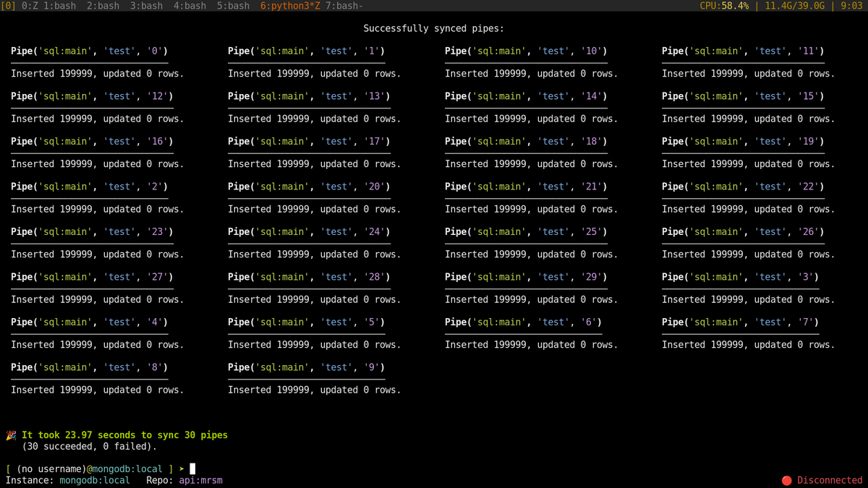Screen dimensions: 868x488
Task: Click '(no username)@mongodb:local' prompt text
Action: pyautogui.click(x=89, y=469)
